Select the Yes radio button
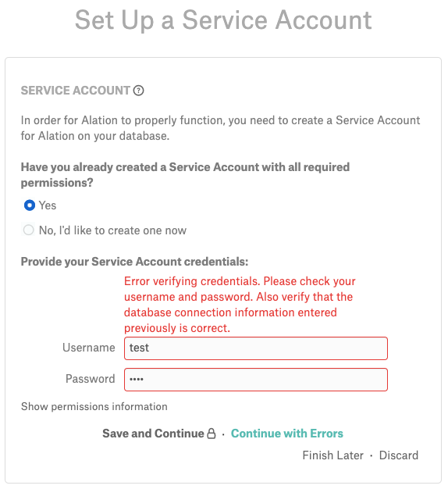The width and height of the screenshot is (448, 489). (30, 205)
